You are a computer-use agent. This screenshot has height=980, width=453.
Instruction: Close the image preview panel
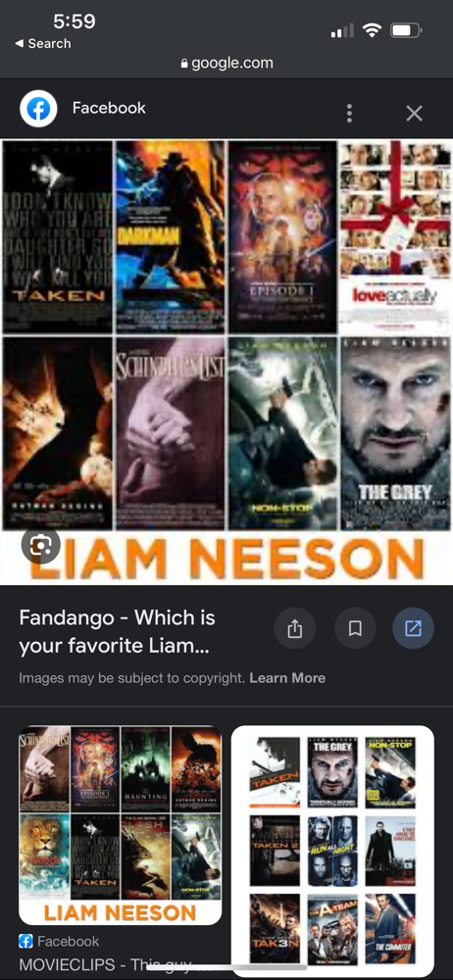[x=414, y=113]
